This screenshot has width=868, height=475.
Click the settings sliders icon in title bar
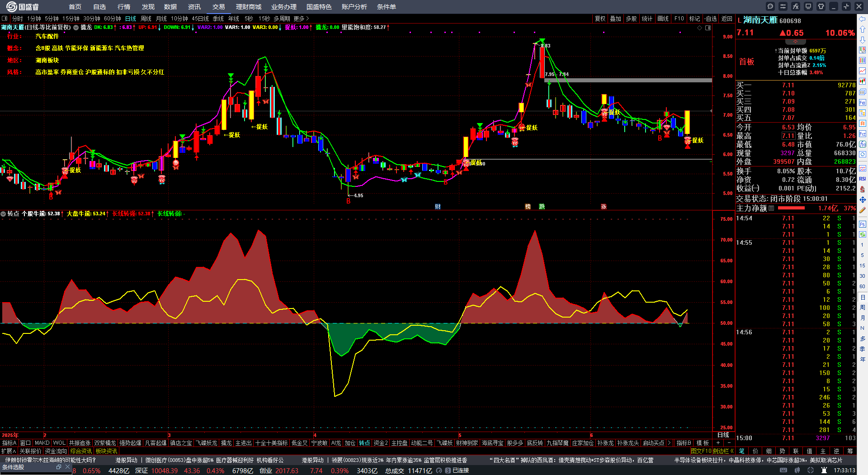coord(783,6)
